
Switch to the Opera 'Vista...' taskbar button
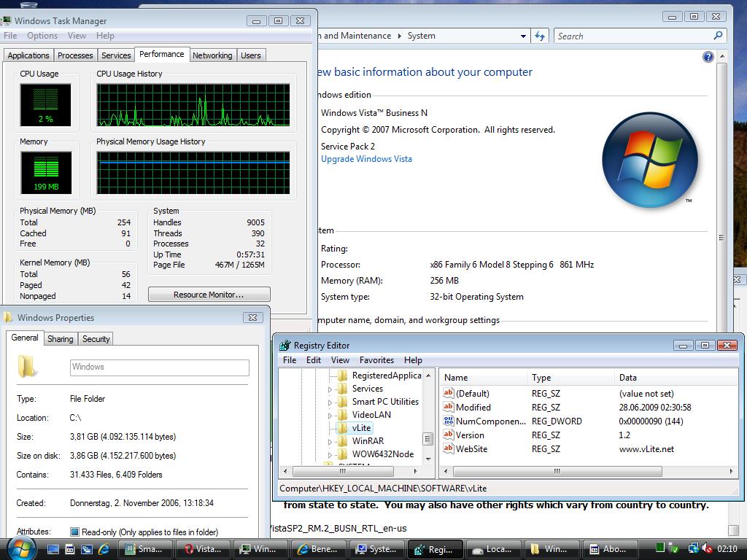tap(202, 549)
